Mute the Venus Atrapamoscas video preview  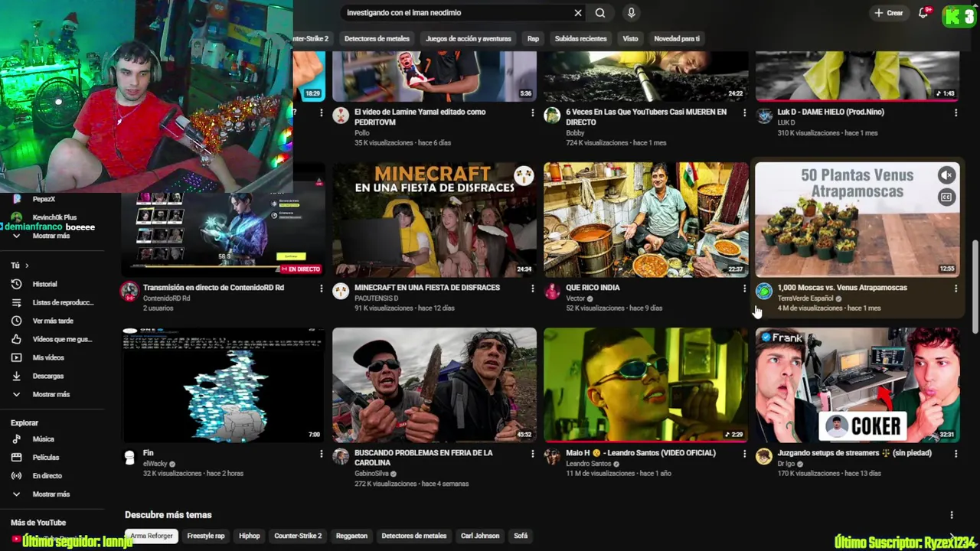tap(946, 175)
